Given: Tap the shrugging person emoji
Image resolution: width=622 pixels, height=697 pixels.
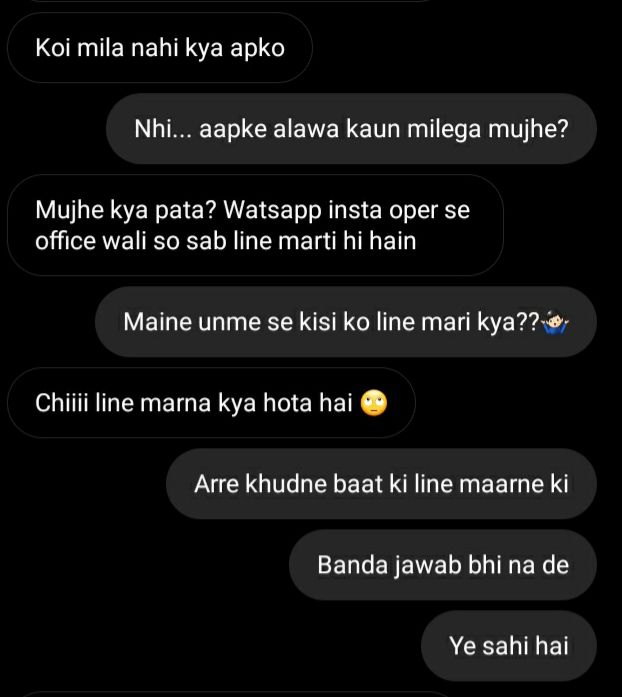Looking at the screenshot, I should 555,322.
